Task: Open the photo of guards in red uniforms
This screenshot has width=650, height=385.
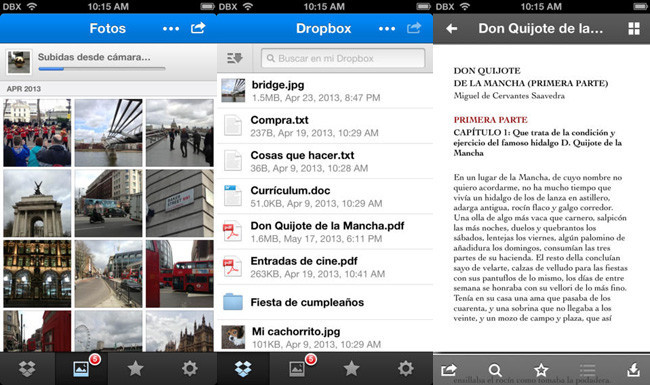Action: (x=37, y=133)
